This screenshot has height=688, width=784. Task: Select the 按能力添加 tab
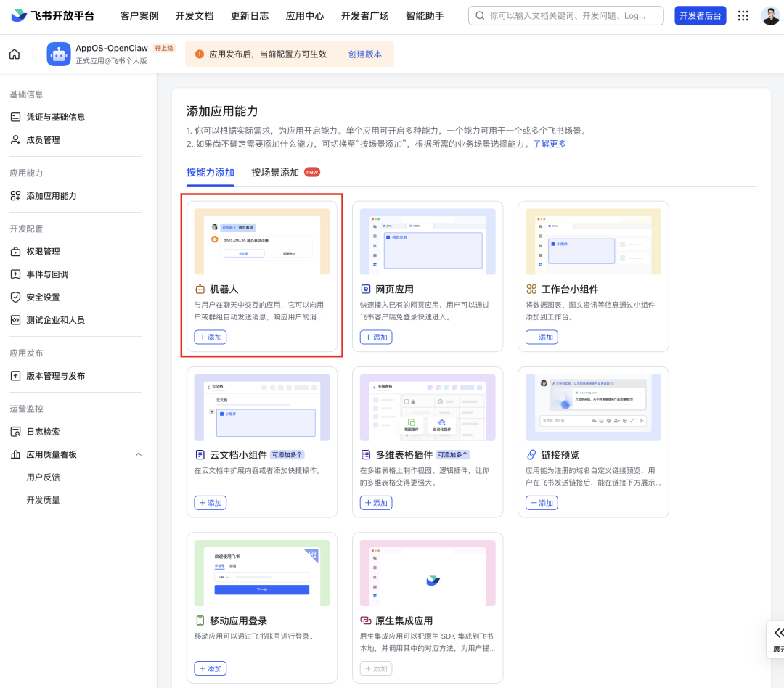pos(210,172)
